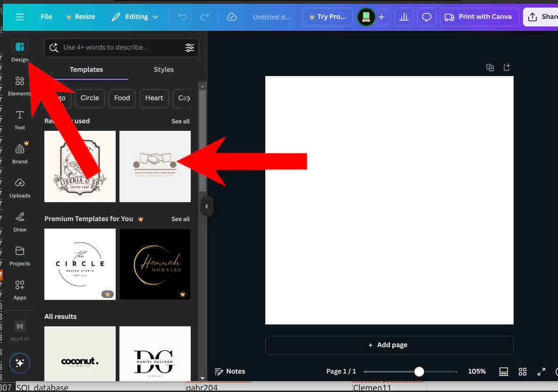Screen dimensions: 558x392
Task: Click See all recently used templates
Action: tap(180, 121)
